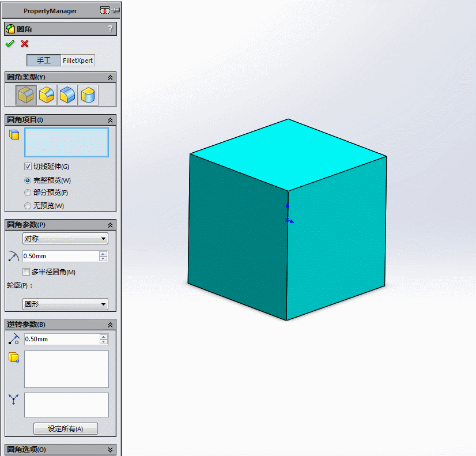Select the 部分预览(P) radio button

(x=28, y=193)
